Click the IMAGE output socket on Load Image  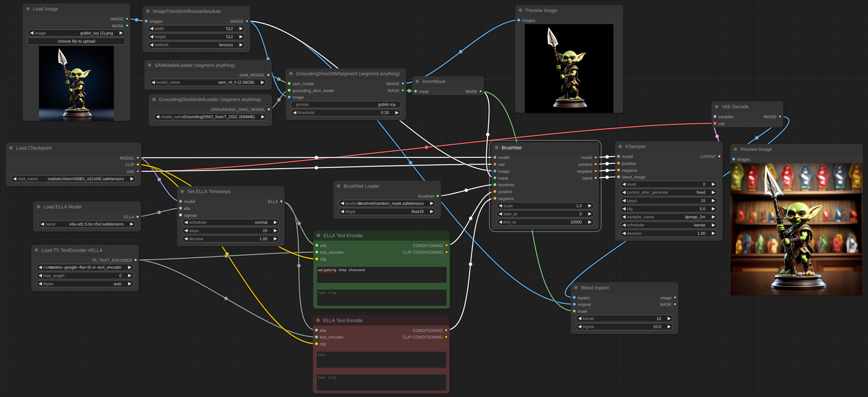[x=127, y=19]
